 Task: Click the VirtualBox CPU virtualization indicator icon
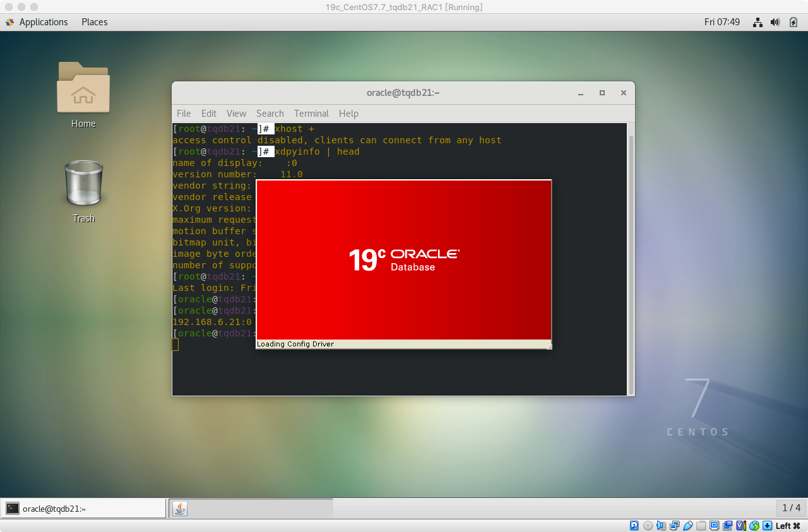click(741, 526)
